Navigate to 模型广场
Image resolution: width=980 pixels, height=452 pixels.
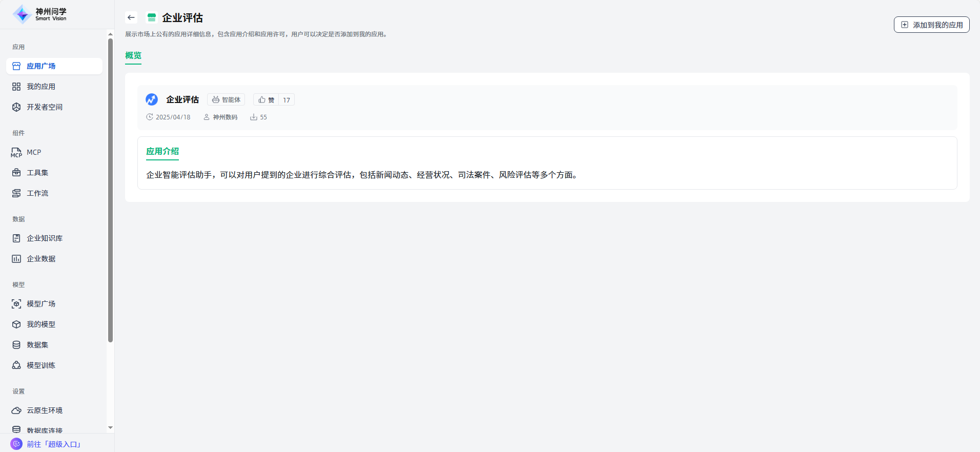click(x=41, y=304)
